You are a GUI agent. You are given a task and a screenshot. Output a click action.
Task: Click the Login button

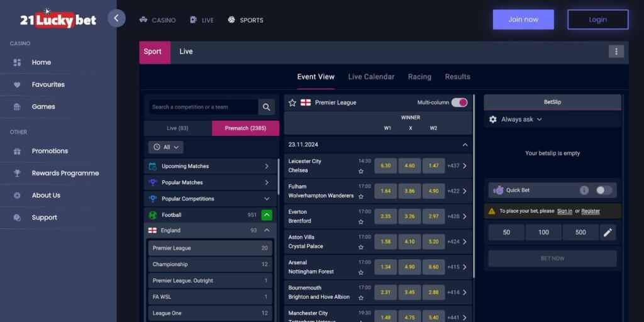597,19
